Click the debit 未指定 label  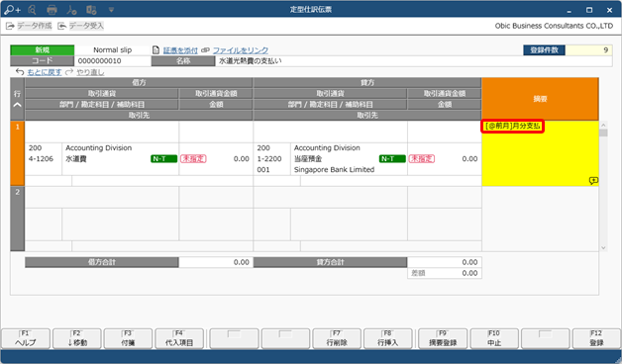(193, 159)
